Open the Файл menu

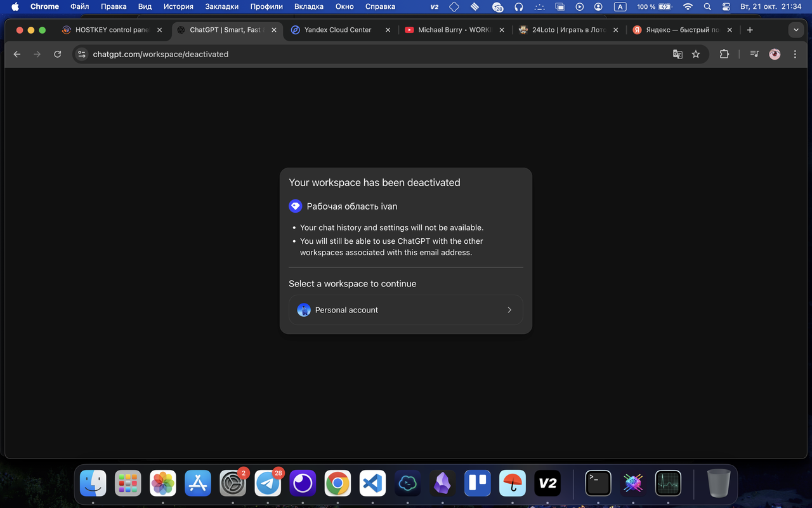tap(79, 6)
